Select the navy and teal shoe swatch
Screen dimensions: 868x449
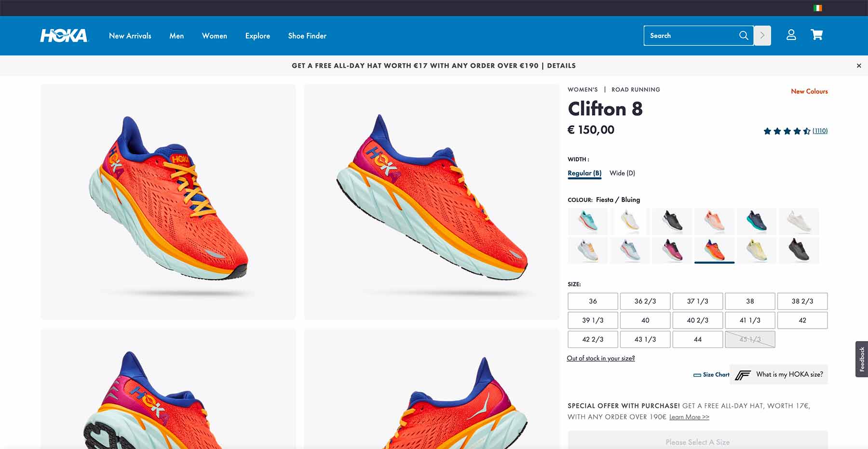pos(756,221)
